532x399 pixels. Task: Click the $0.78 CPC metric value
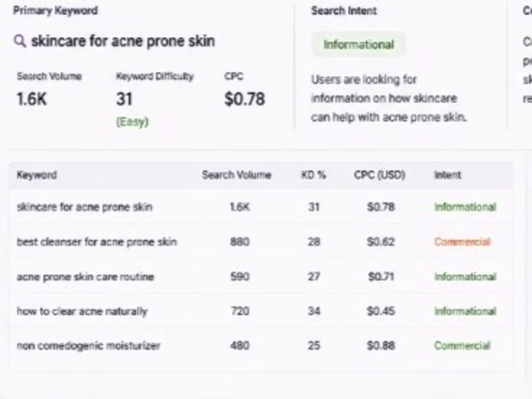point(245,99)
